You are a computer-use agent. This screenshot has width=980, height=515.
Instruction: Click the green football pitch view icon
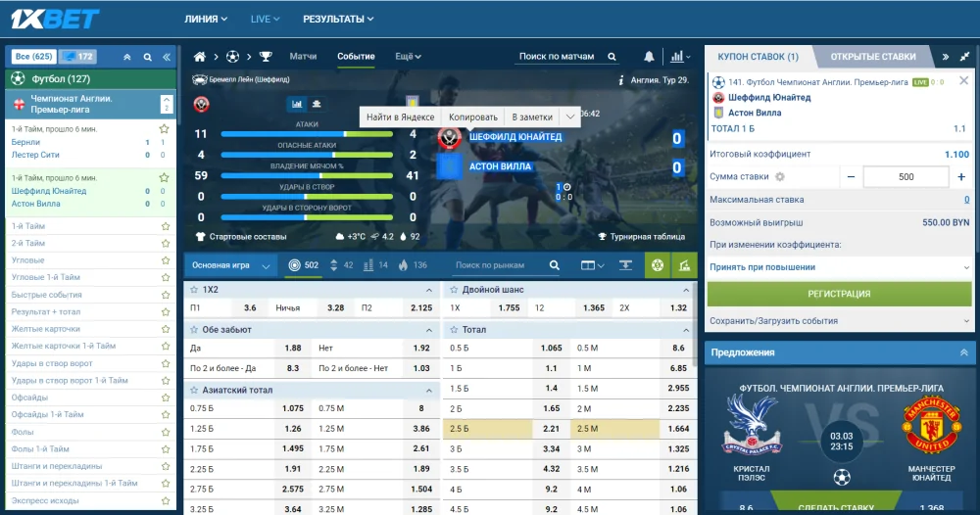pos(657,265)
